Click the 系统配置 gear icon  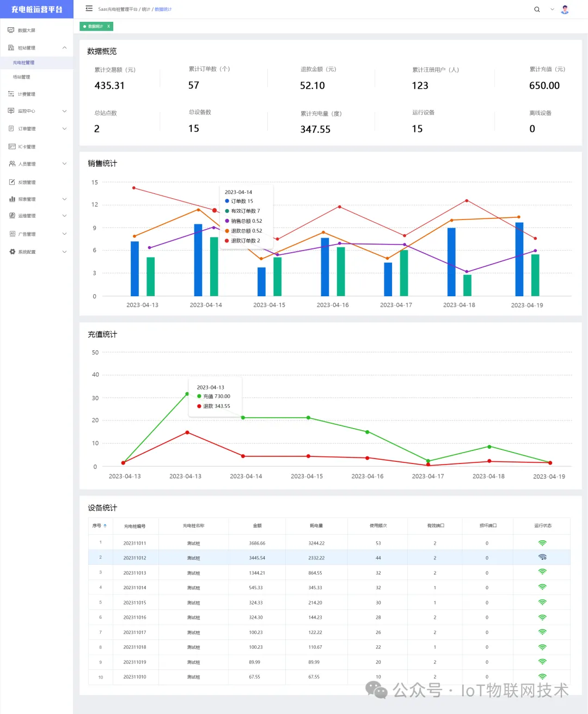(12, 252)
